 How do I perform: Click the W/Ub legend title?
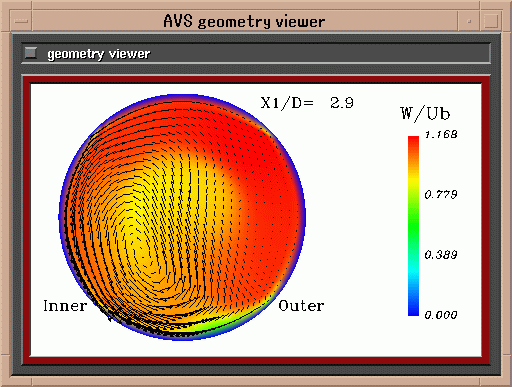[x=425, y=114]
